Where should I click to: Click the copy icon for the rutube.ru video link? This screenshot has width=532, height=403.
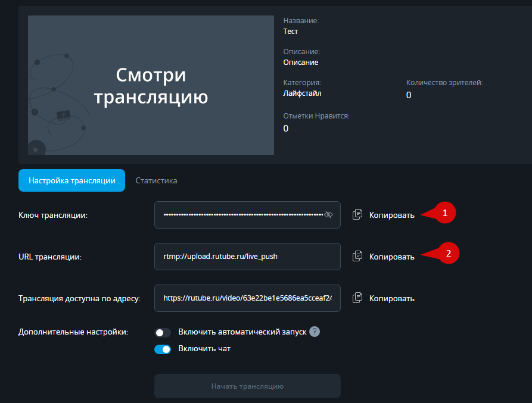[x=357, y=298]
